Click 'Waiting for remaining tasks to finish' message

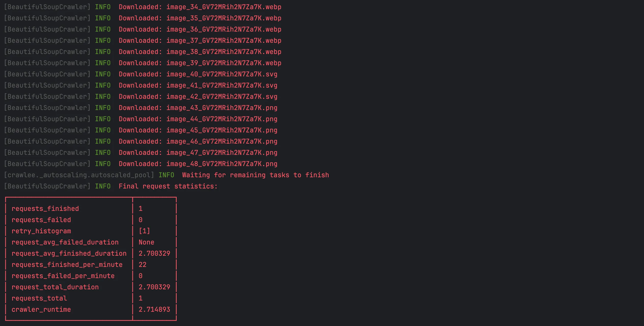tap(256, 175)
